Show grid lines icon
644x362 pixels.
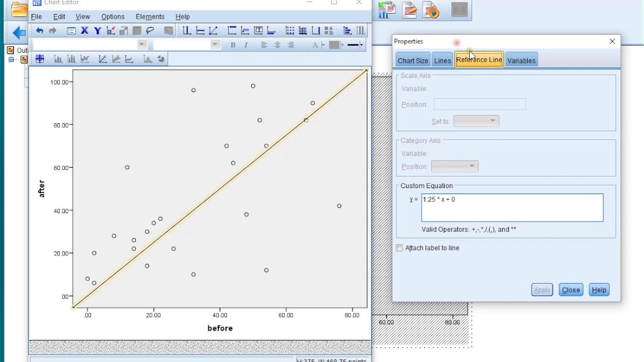point(303,31)
